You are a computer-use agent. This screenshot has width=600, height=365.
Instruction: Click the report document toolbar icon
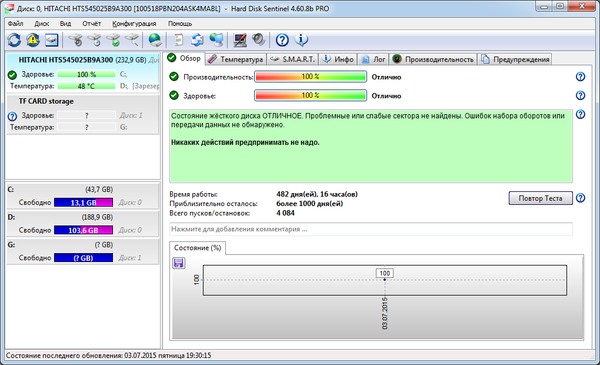click(178, 40)
